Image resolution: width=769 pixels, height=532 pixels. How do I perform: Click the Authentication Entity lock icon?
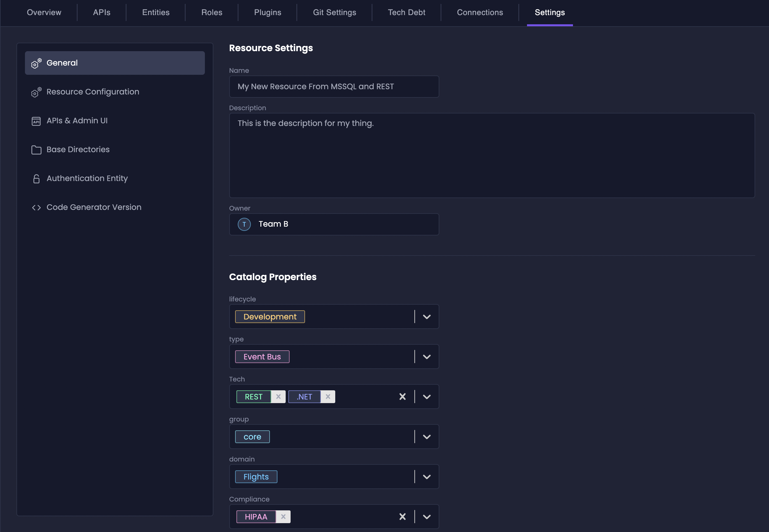tap(36, 179)
